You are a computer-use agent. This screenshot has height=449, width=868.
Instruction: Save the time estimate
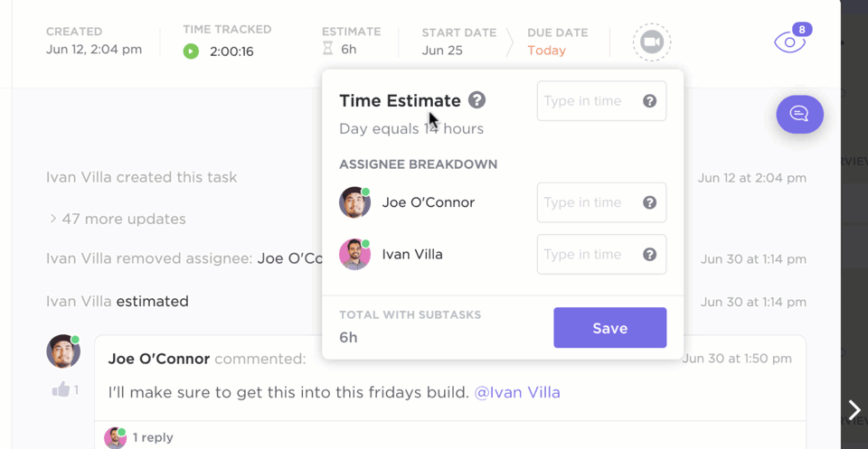[x=610, y=328]
